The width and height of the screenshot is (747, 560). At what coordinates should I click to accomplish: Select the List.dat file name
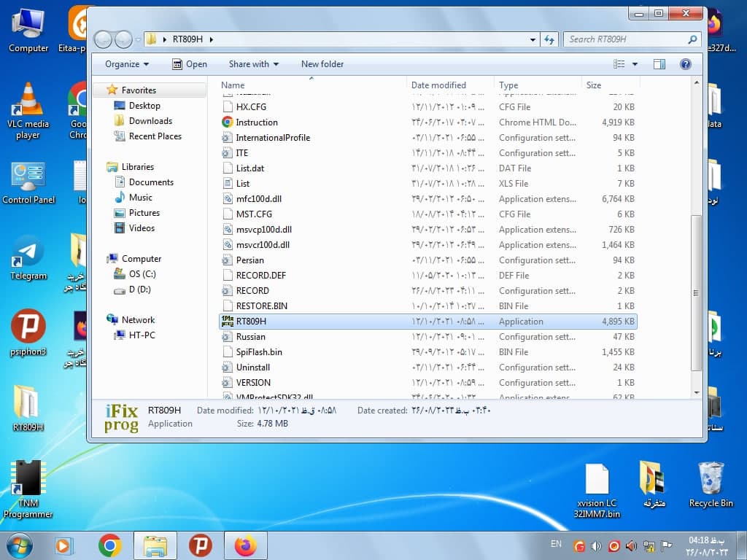pos(250,168)
